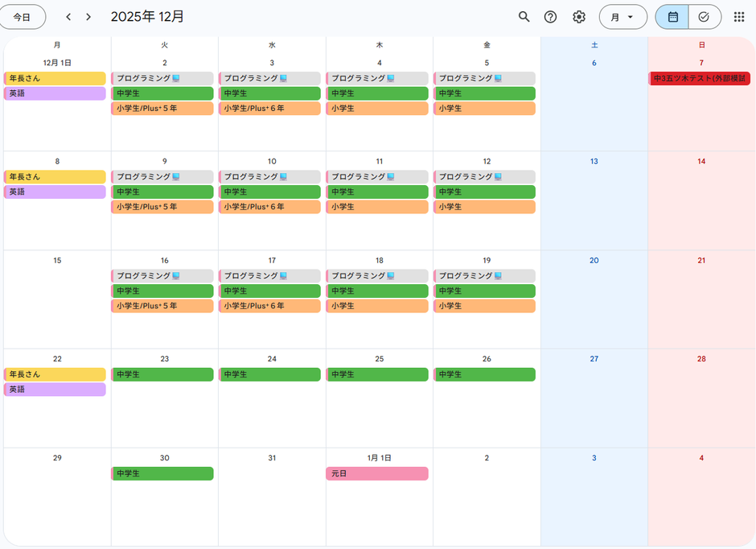This screenshot has width=756, height=549.
Task: Open プログラミング event on December 16
Action: click(x=162, y=275)
